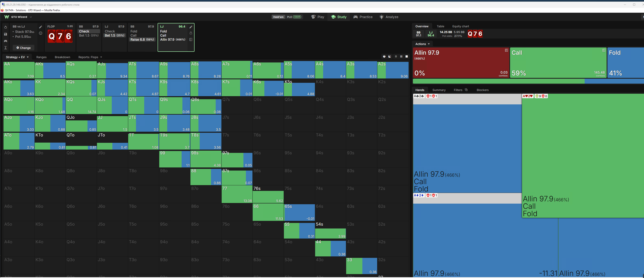Click the compare columns icon on LJ card

(191, 39)
